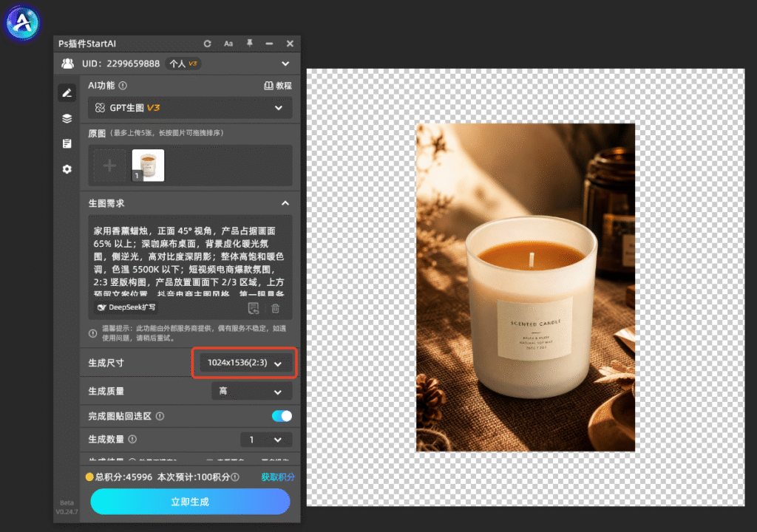Click the plus box to add image
Screen dimensions: 757x532
coord(109,166)
